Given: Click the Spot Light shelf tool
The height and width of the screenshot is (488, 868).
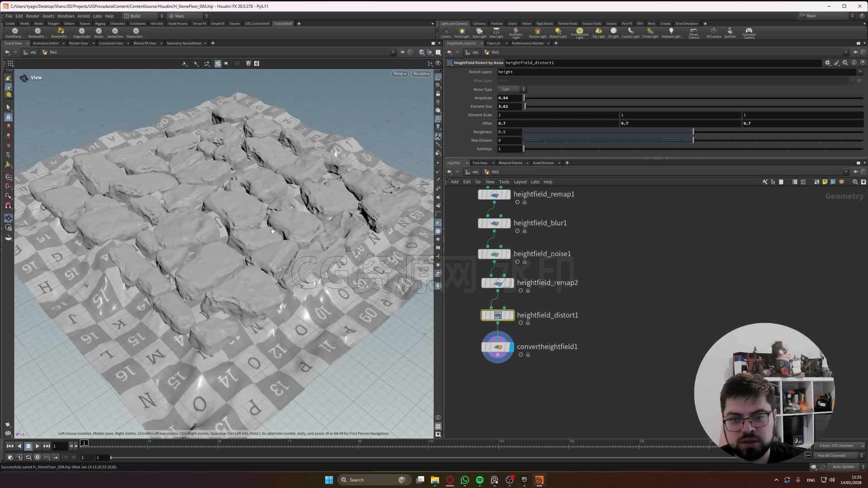Looking at the screenshot, I should pos(479,33).
